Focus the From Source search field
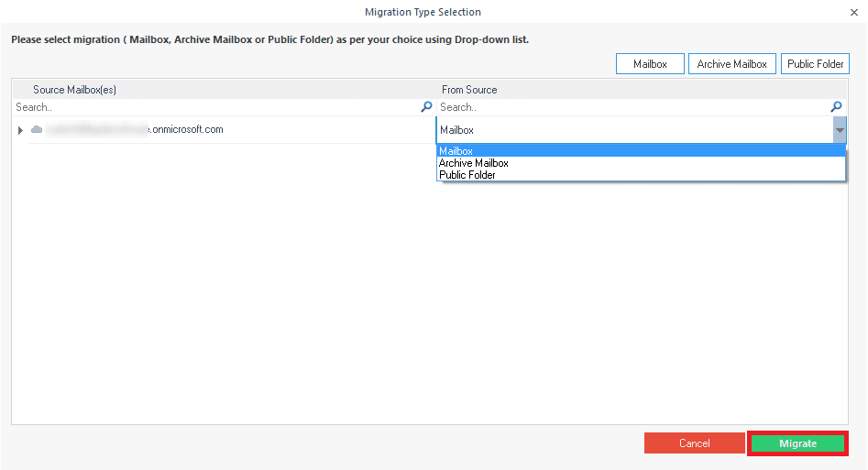868x470 pixels. point(632,107)
